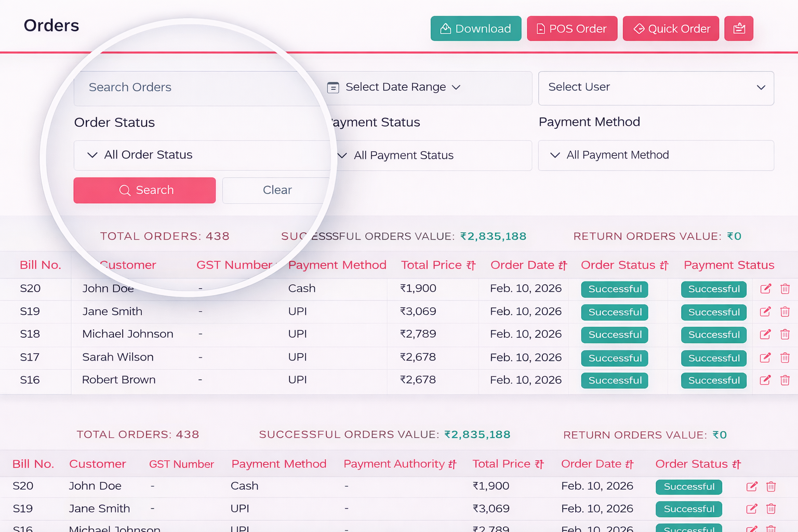Click the sort icon next to Total Price header
Screen dimensions: 798x532
[x=470, y=265]
